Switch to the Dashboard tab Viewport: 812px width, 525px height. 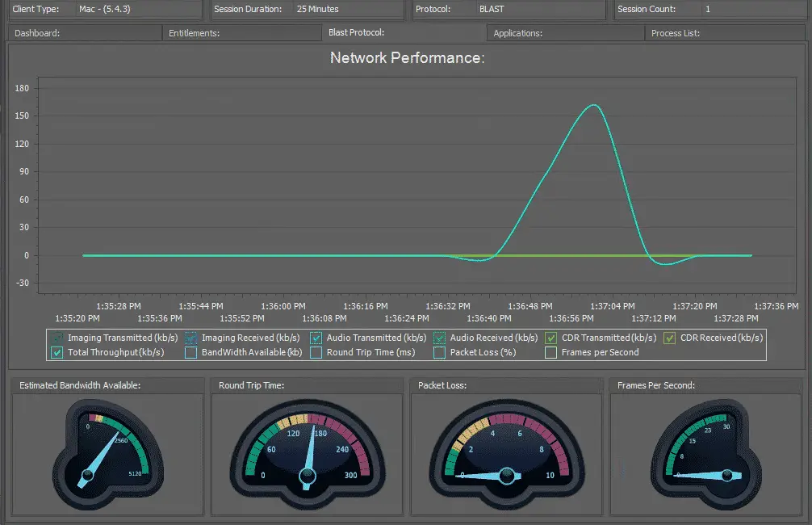(85, 33)
